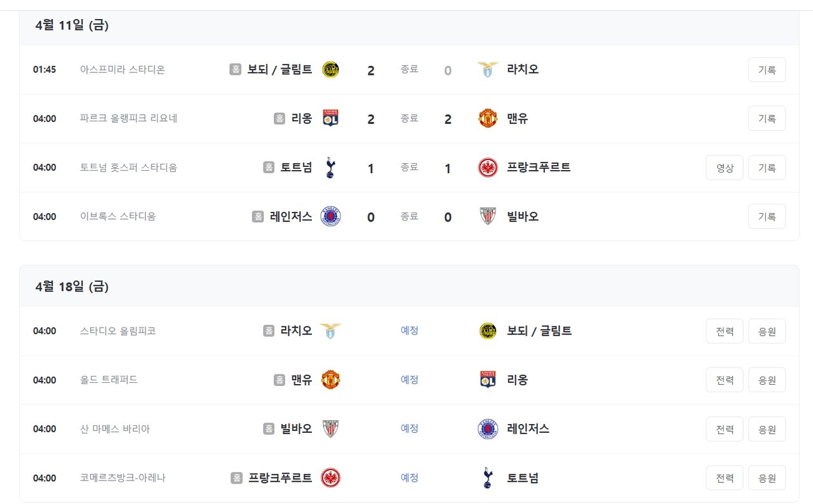Click the Tottenham cockerel logo in the 1-1 match
Viewport: 813px width, 504px height.
click(330, 168)
